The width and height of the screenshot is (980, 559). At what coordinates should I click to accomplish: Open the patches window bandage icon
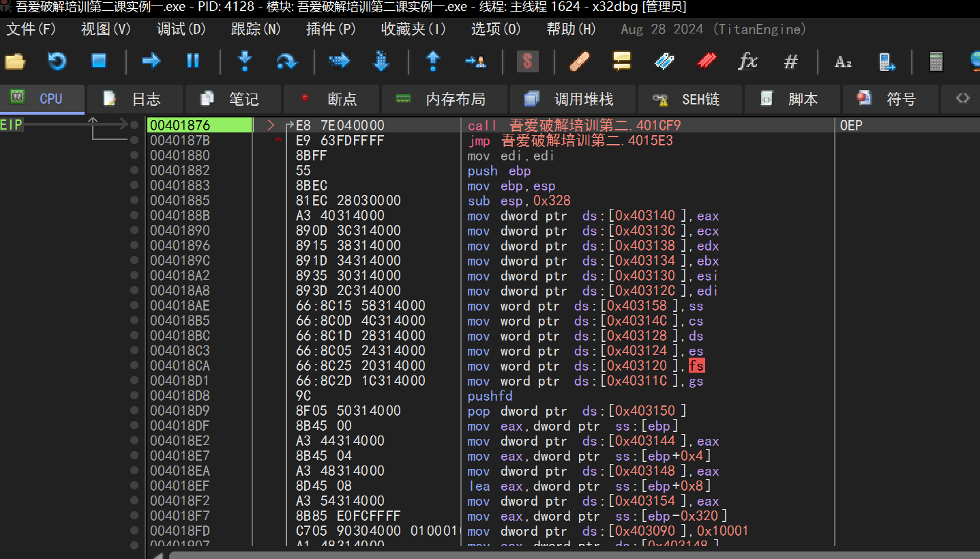(x=579, y=61)
